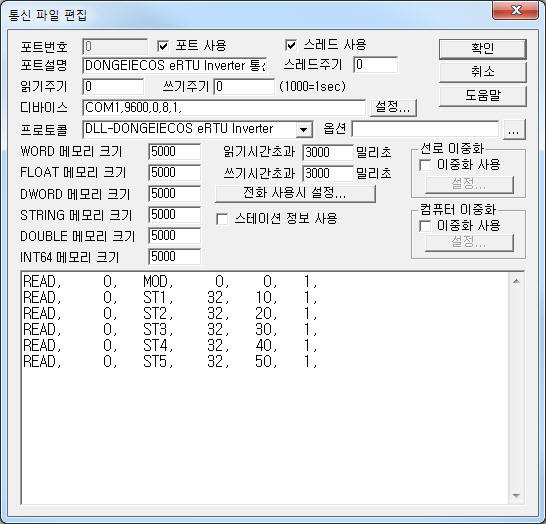
Task: Click the 확인 (OK) button
Action: 482,49
